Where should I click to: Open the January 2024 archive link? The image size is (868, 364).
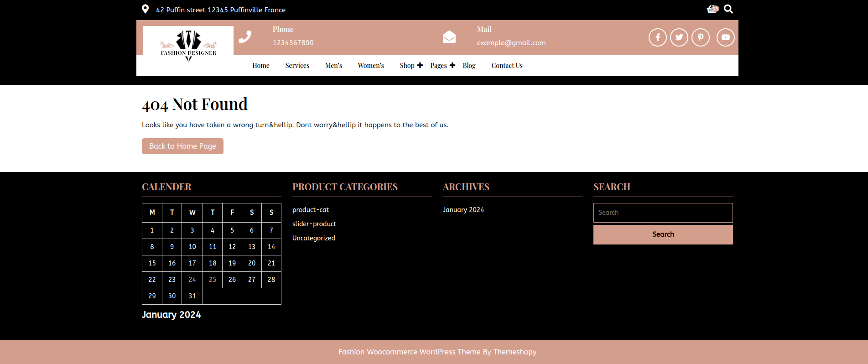463,210
